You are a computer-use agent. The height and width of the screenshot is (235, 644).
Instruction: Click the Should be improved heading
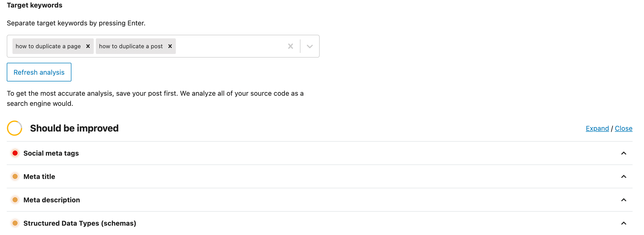75,128
